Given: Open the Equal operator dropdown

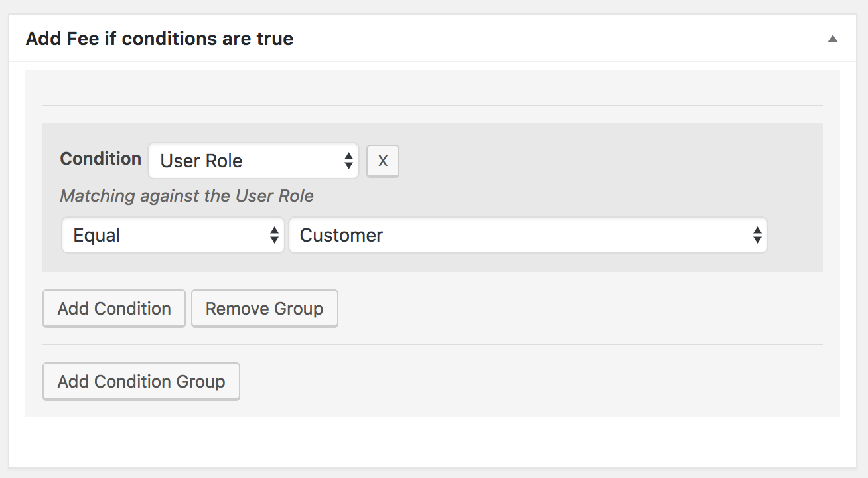Looking at the screenshot, I should pos(173,235).
